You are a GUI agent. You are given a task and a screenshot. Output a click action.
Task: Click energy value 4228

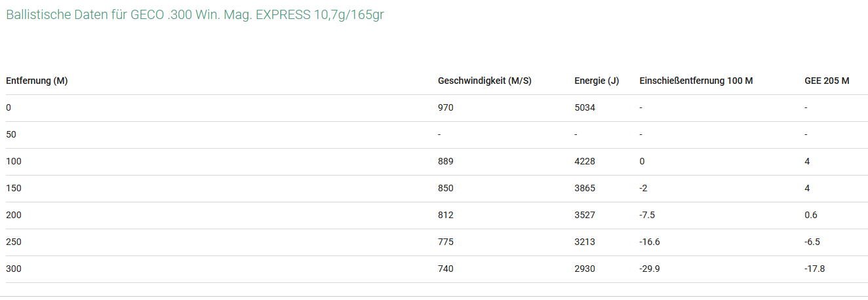(x=585, y=161)
